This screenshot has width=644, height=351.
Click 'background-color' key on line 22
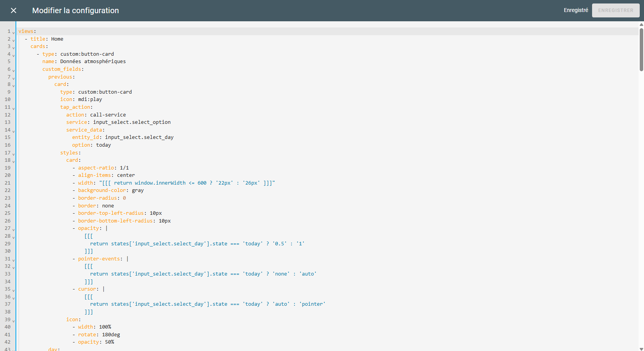coord(102,190)
